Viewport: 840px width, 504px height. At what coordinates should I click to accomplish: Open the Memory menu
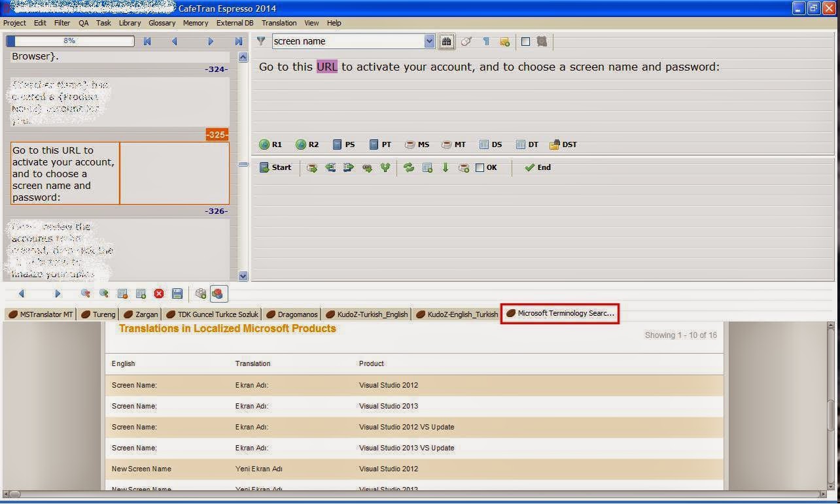tap(196, 23)
